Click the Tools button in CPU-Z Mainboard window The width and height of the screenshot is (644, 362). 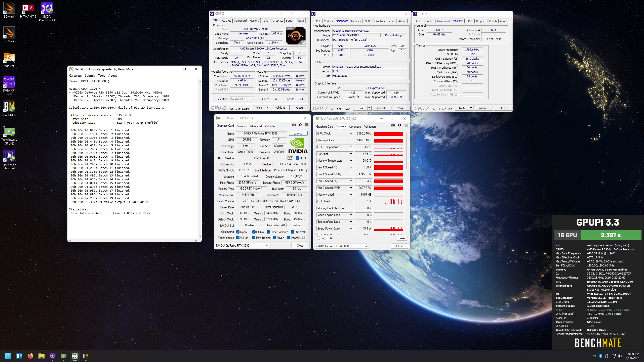360,108
